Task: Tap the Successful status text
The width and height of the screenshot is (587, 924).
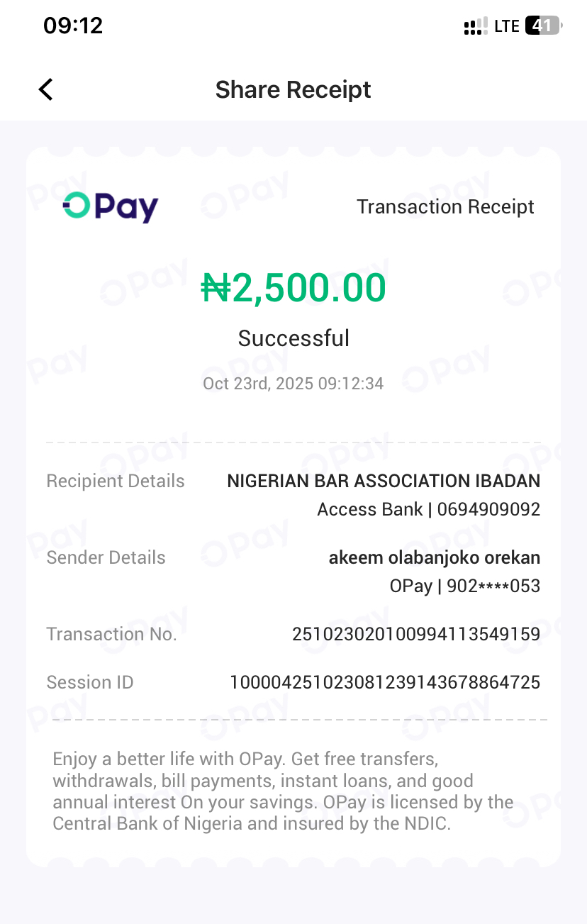Action: coord(293,338)
